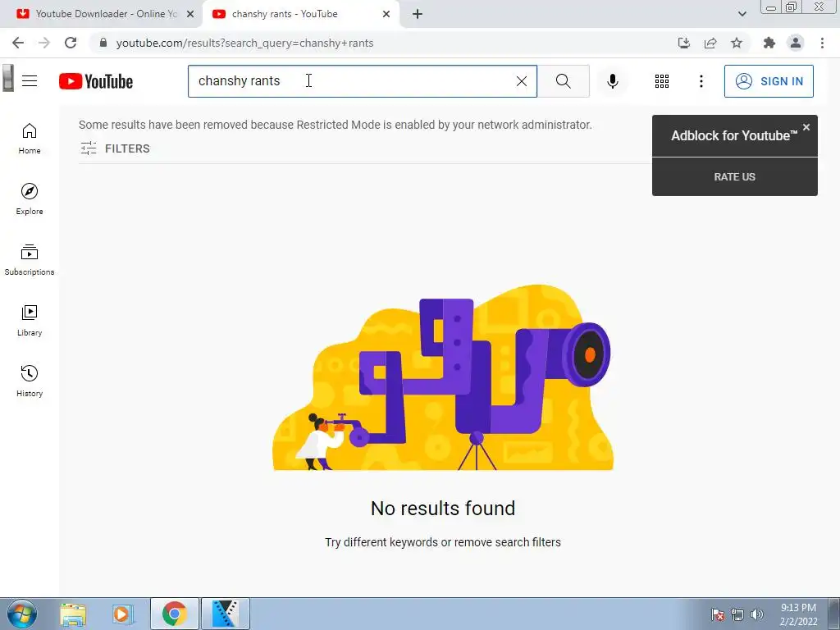Screen dimensions: 840x630
Task: Start voice search with the microphone
Action: click(x=612, y=81)
